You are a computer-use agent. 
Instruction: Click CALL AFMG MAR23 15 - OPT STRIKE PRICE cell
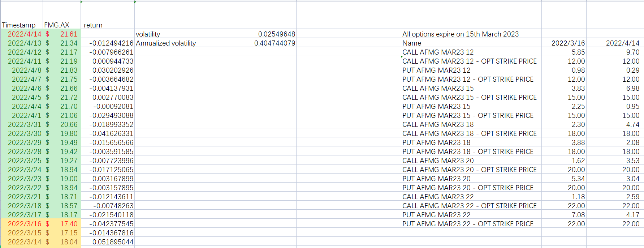(x=471, y=97)
